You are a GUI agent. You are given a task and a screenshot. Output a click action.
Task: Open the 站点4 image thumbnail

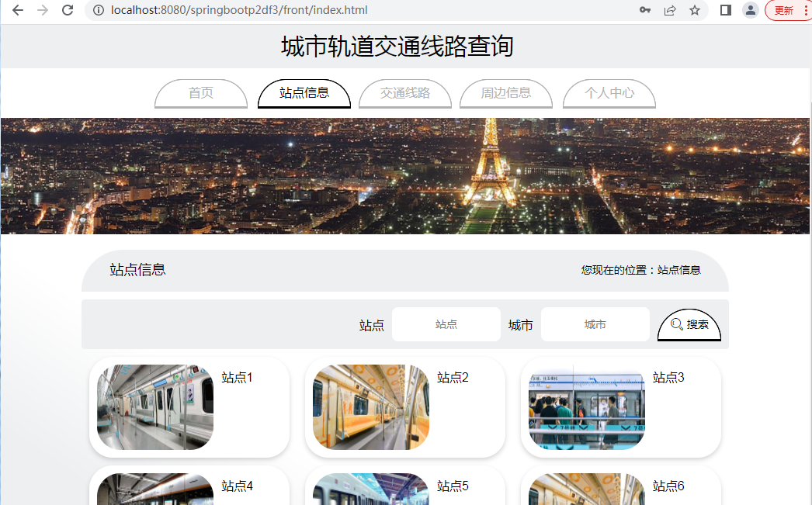[x=154, y=489]
